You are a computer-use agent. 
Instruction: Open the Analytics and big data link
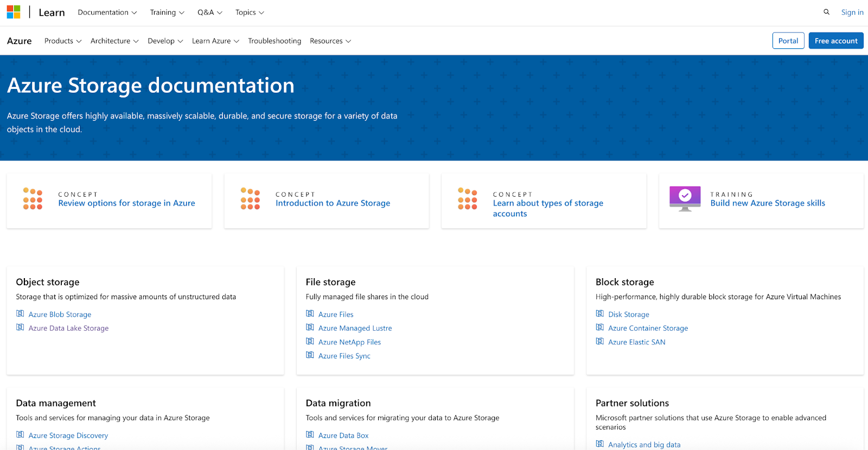644,445
